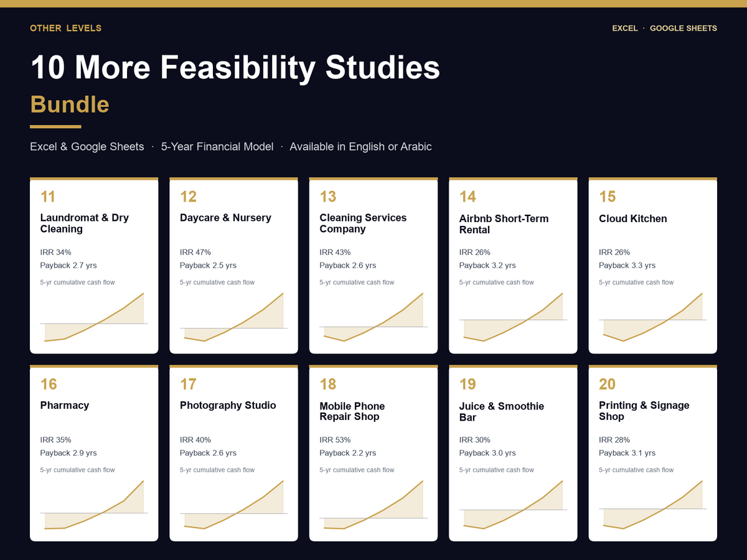
Task: Click the Airbnb Short-Term Rental card title
Action: (504, 224)
